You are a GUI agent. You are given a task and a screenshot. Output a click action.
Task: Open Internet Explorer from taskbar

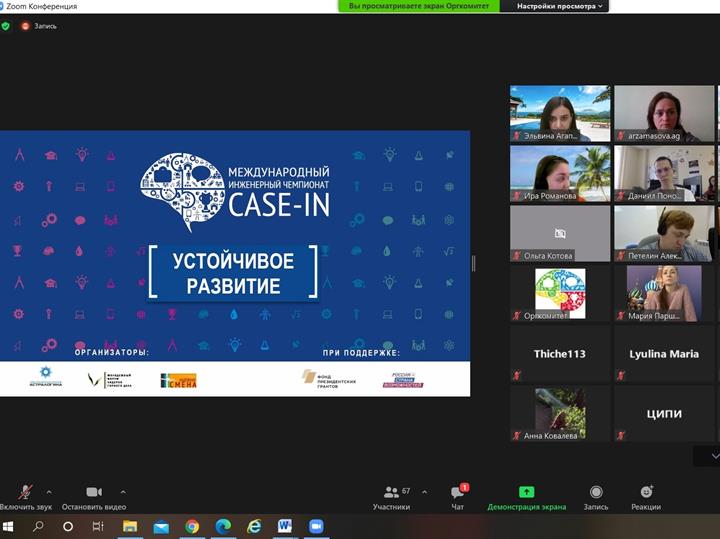(x=254, y=526)
